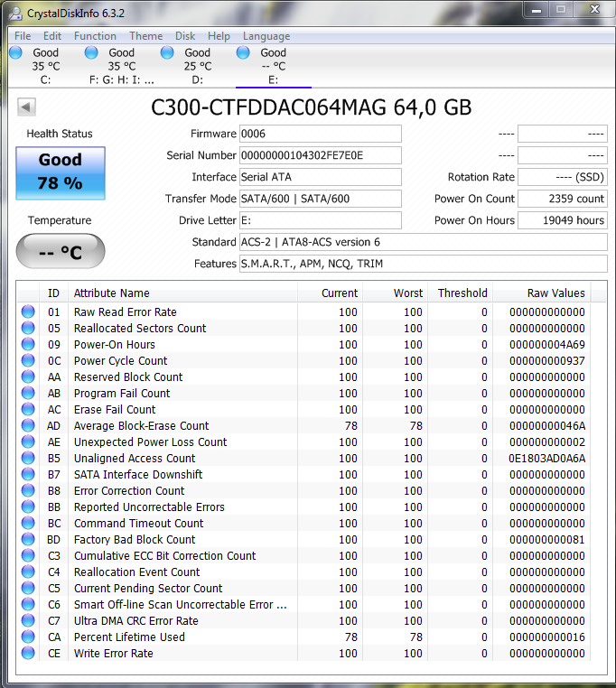Click status icon for Reported Uncorrectable Errors
The height and width of the screenshot is (688, 616).
pyautogui.click(x=28, y=507)
